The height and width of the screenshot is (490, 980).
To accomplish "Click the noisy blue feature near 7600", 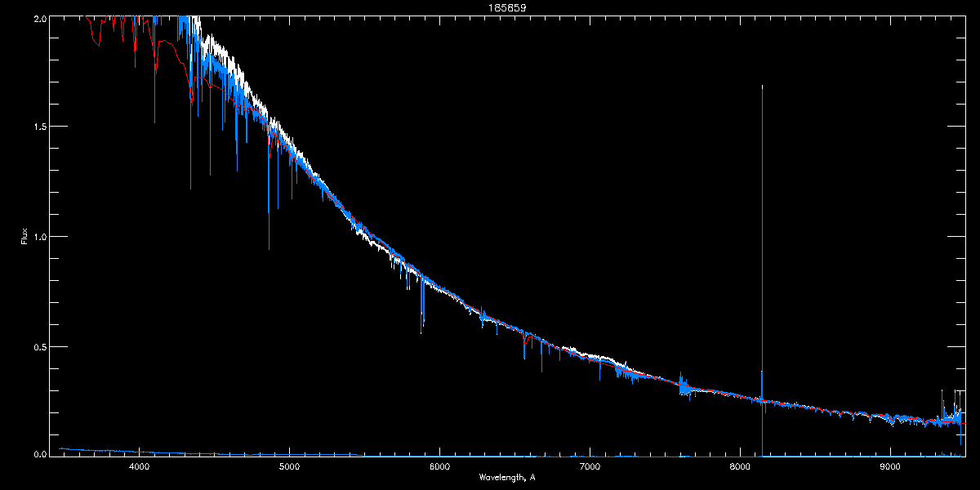I will 683,385.
